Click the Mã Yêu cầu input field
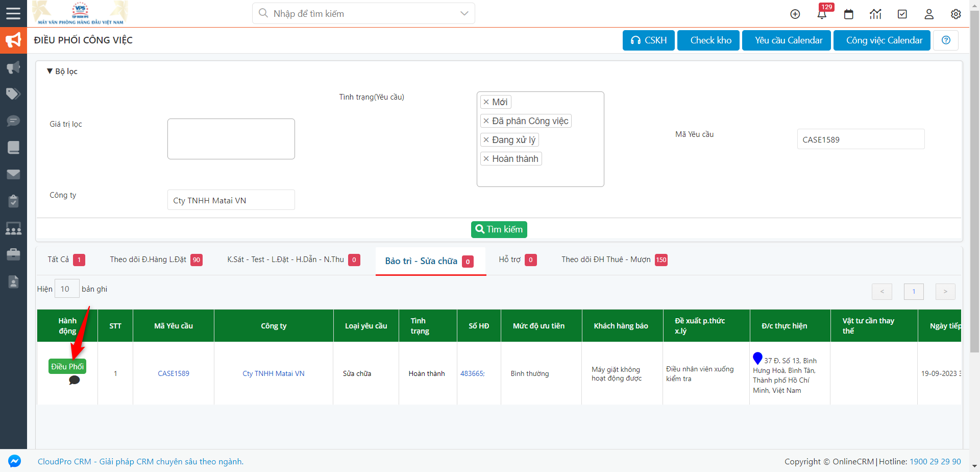Screen dimensions: 980x472 (x=861, y=139)
